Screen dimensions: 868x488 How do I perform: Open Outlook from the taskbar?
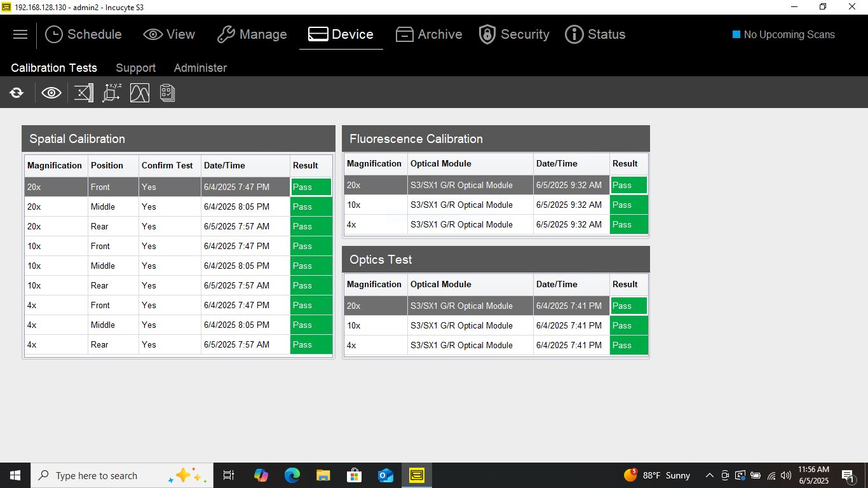click(385, 475)
